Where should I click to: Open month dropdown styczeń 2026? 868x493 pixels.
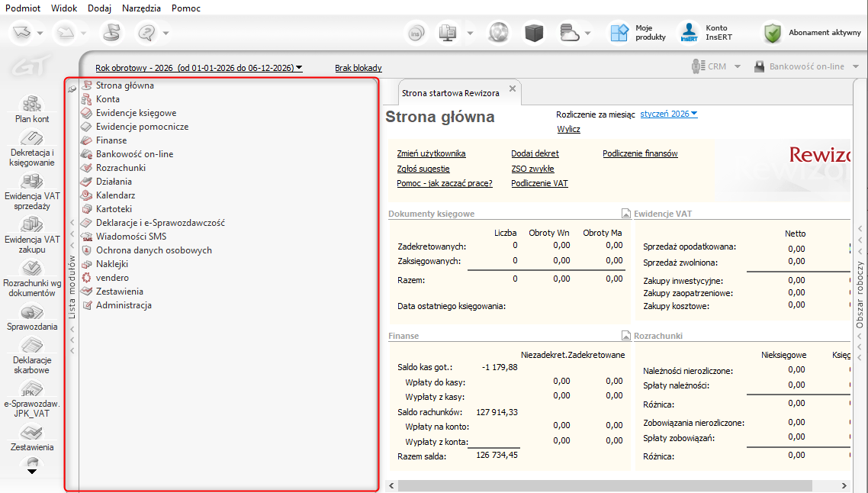pyautogui.click(x=669, y=114)
